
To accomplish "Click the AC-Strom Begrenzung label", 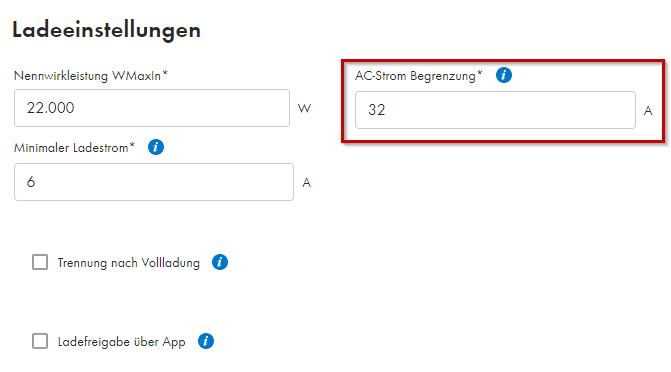I will pyautogui.click(x=419, y=76).
